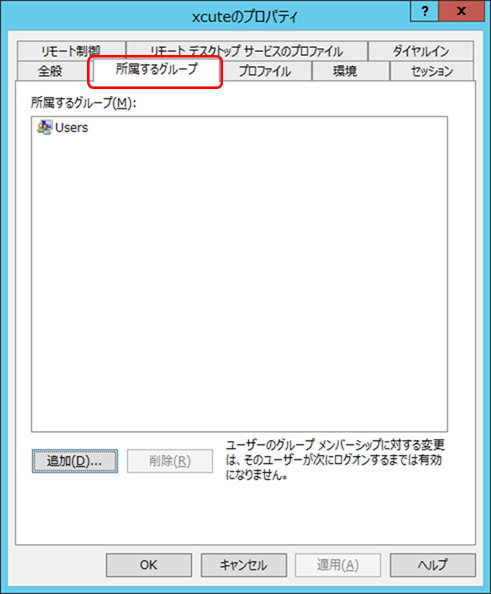Viewport: 491px width, 594px height.
Task: Open help with the ヘルプ button
Action: pos(433,565)
